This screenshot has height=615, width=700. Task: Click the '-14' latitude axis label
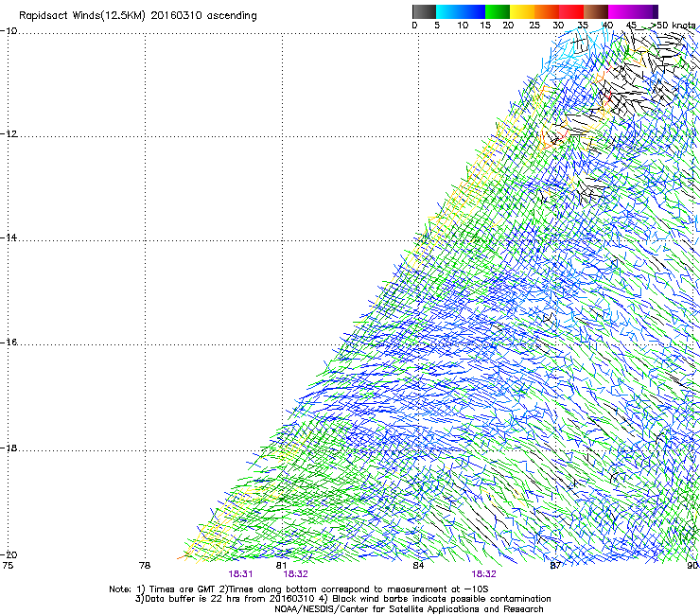coord(9,237)
